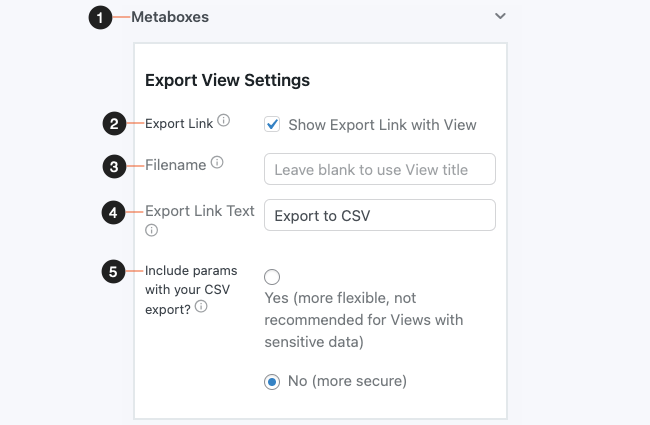Click the info icon beside Filename

coord(217,162)
